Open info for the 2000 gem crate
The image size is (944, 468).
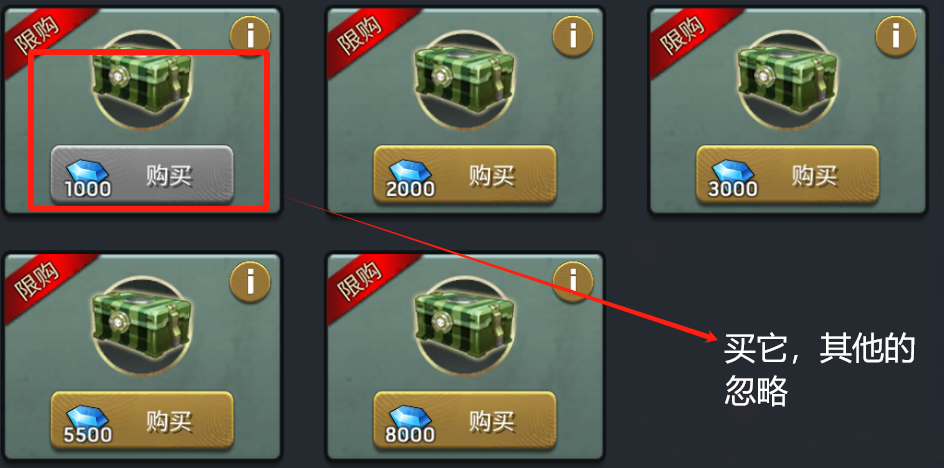pos(573,36)
